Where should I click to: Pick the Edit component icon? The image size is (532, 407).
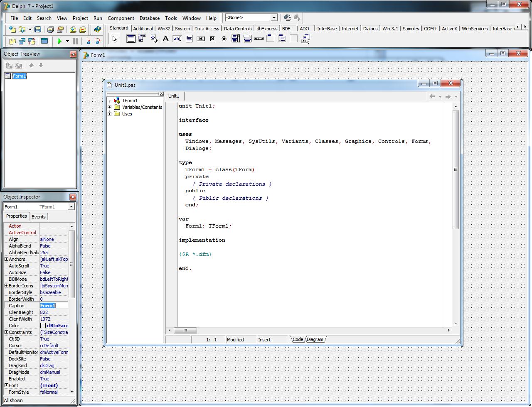[x=177, y=39]
